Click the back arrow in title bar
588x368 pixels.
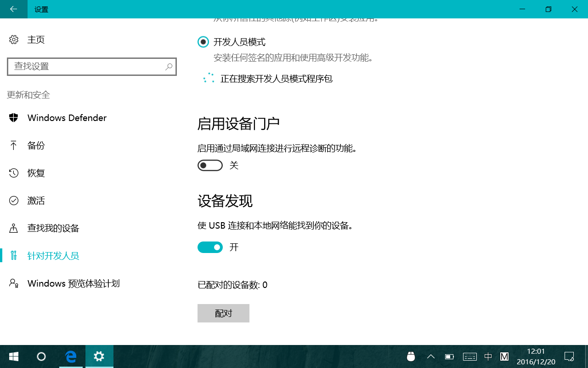(x=13, y=9)
